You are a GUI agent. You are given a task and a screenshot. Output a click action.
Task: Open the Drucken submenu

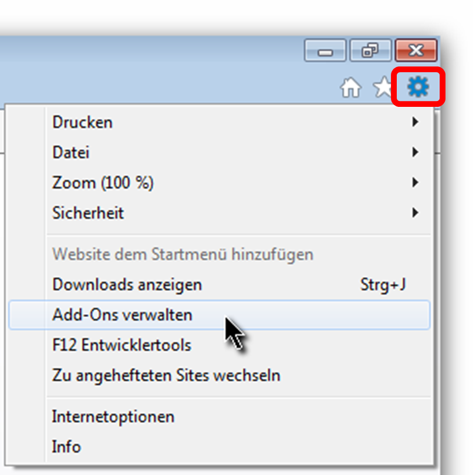[x=219, y=122]
